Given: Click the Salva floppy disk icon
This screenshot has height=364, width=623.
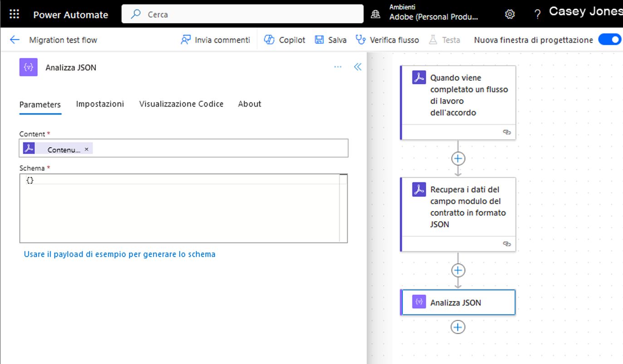Looking at the screenshot, I should 319,40.
